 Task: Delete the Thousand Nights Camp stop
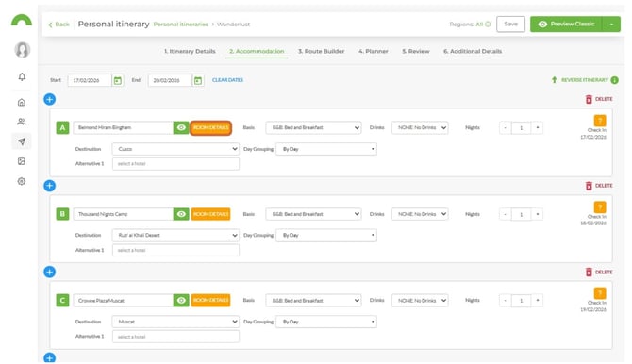pyautogui.click(x=599, y=186)
